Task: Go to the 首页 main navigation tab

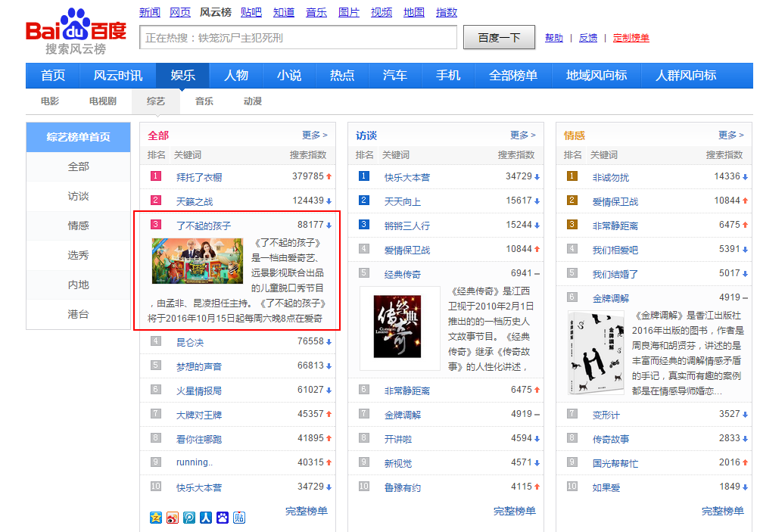Action: click(x=53, y=76)
